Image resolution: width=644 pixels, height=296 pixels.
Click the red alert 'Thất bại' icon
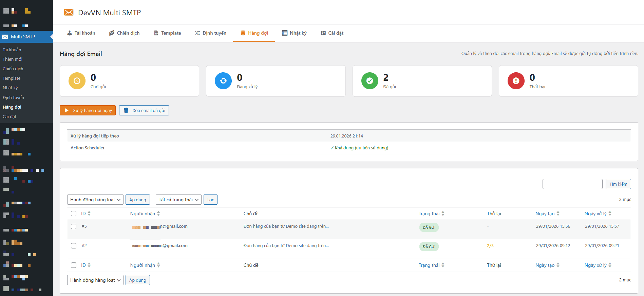tap(516, 81)
